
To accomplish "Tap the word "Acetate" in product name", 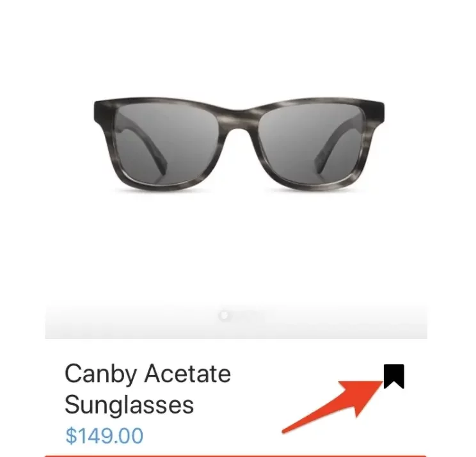I will point(187,374).
